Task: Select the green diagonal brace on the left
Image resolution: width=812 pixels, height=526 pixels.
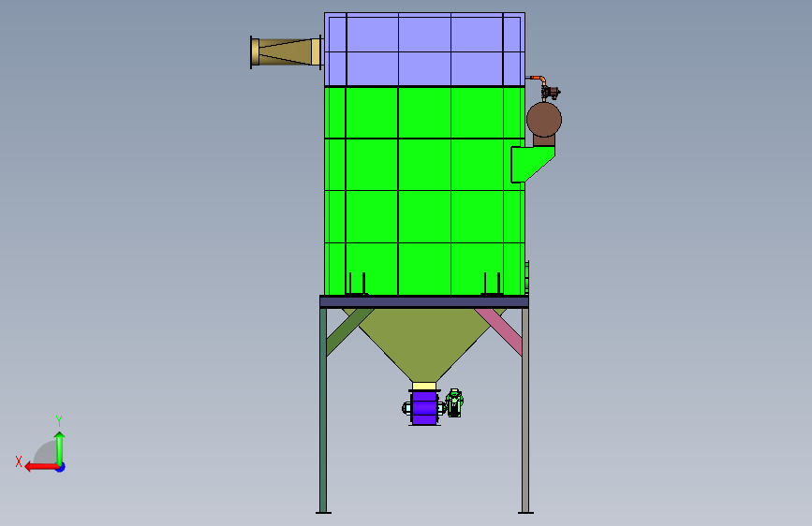Action: [350, 332]
